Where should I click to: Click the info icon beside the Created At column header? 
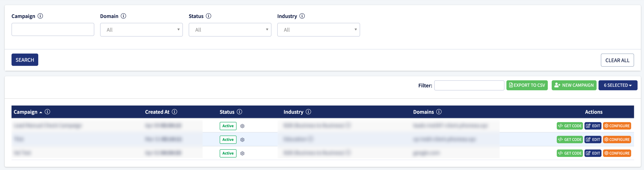tap(174, 112)
